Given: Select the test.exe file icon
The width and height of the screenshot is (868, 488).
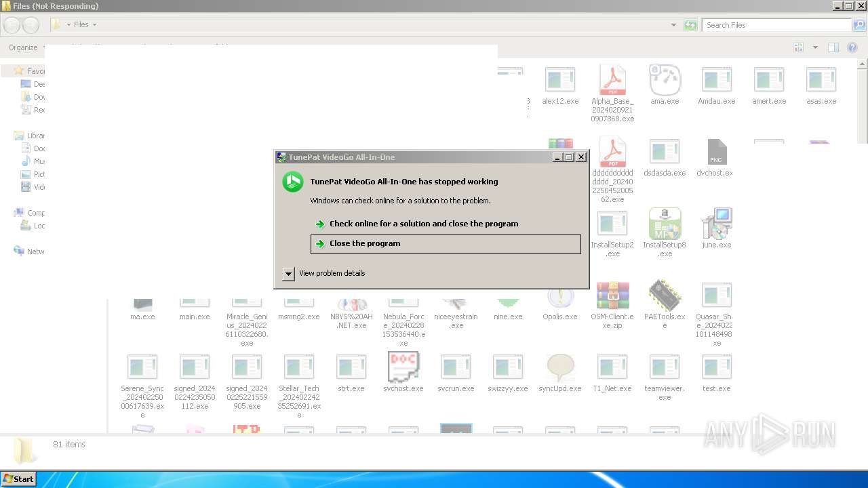Looking at the screenshot, I should [717, 367].
